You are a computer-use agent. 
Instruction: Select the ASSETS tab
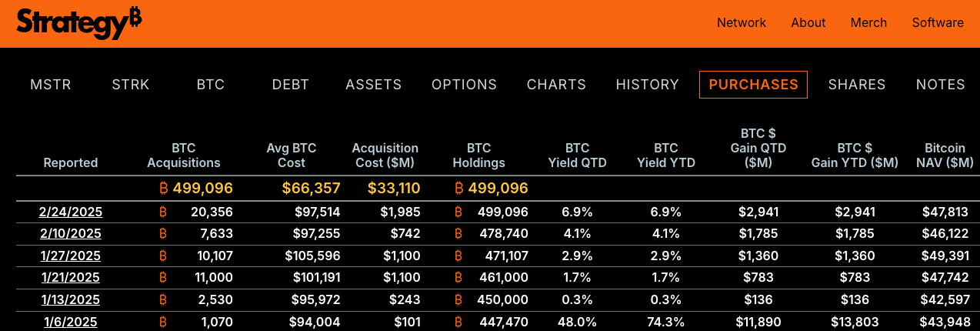[374, 85]
